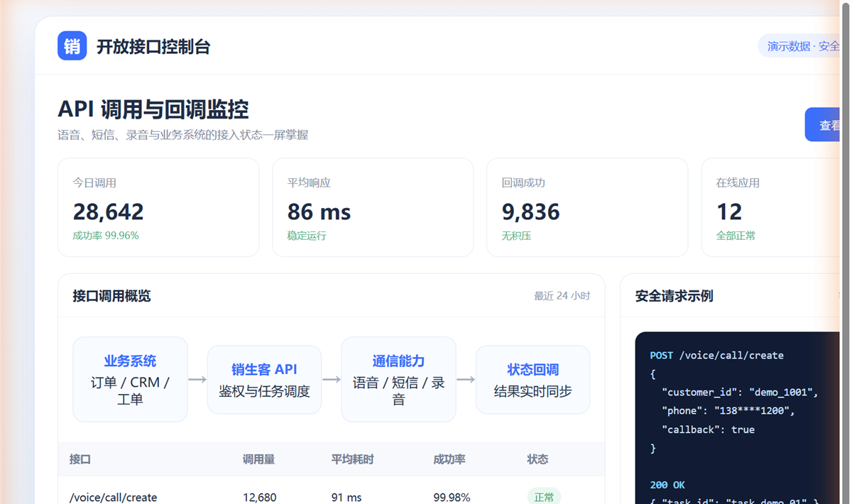Viewport: 852px width, 504px height.
Task: Click the 安全请求示例 panel title
Action: pos(674,296)
